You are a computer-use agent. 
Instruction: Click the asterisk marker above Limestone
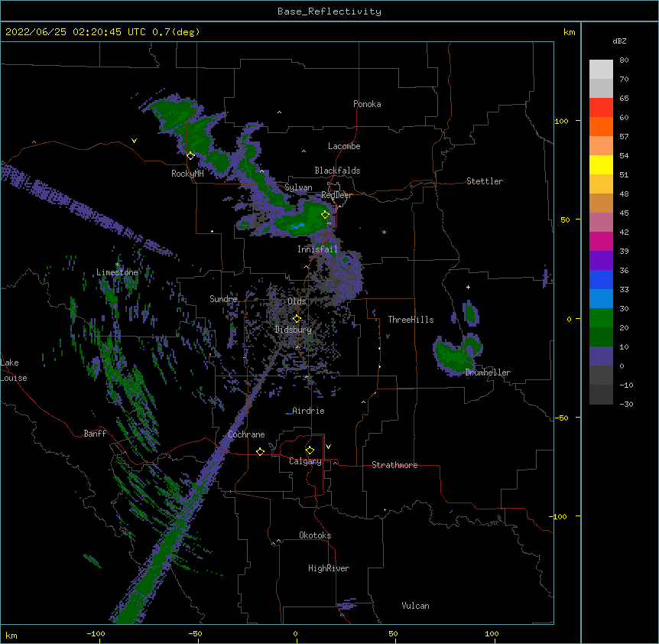pos(117,265)
